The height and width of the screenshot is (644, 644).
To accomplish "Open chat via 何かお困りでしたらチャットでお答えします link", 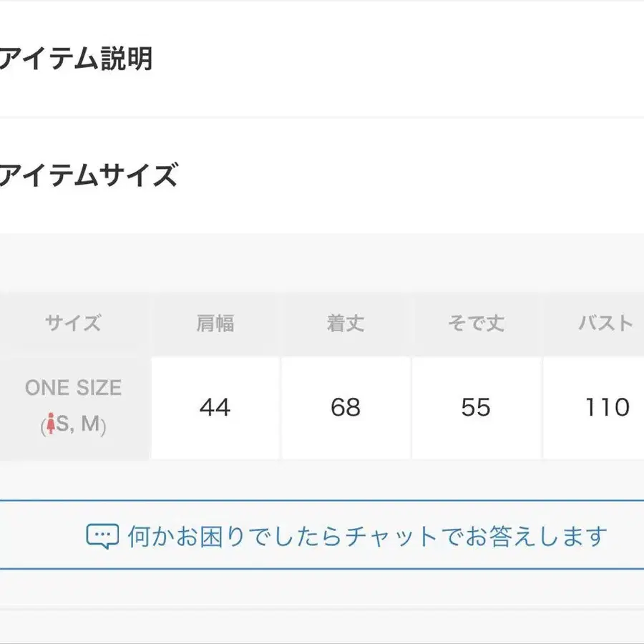I will [367, 535].
